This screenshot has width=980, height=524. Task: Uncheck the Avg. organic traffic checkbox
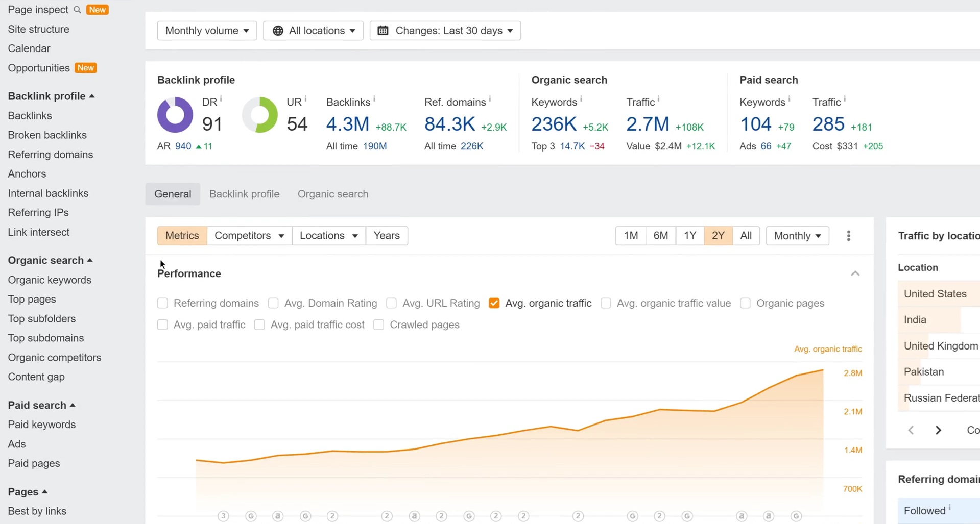494,303
